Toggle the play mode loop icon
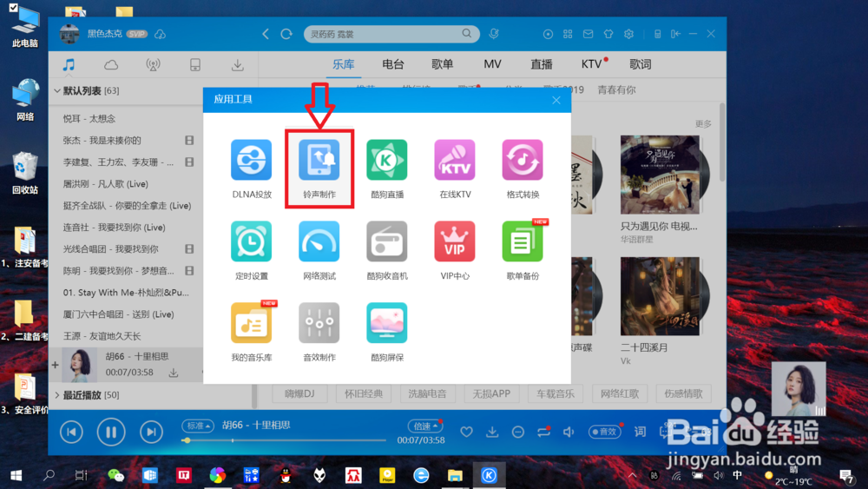This screenshot has height=489, width=868. pyautogui.click(x=543, y=432)
